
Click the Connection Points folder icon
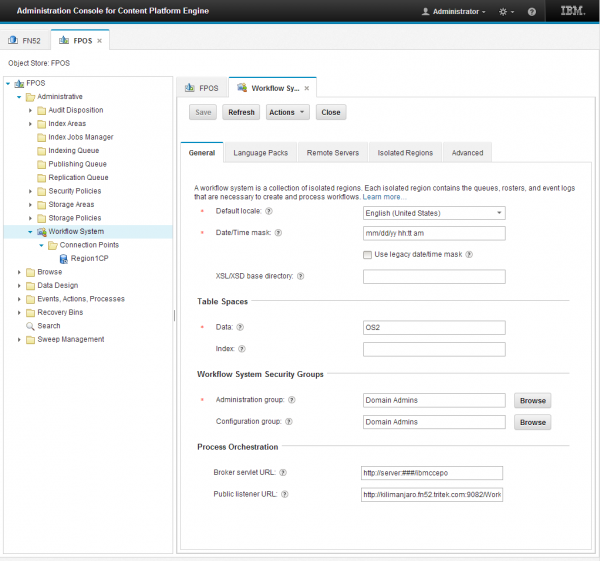(x=53, y=245)
